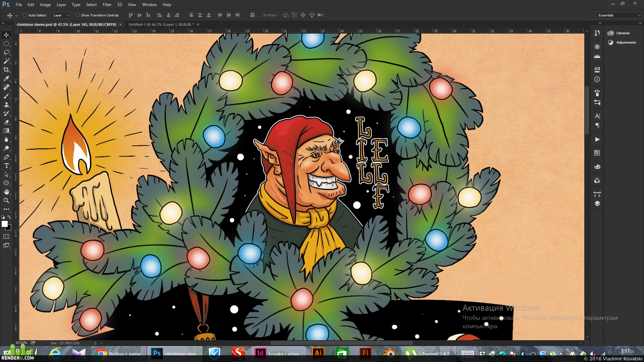The height and width of the screenshot is (362, 644).
Task: Expand the status bar info arrow
Action: 95,343
